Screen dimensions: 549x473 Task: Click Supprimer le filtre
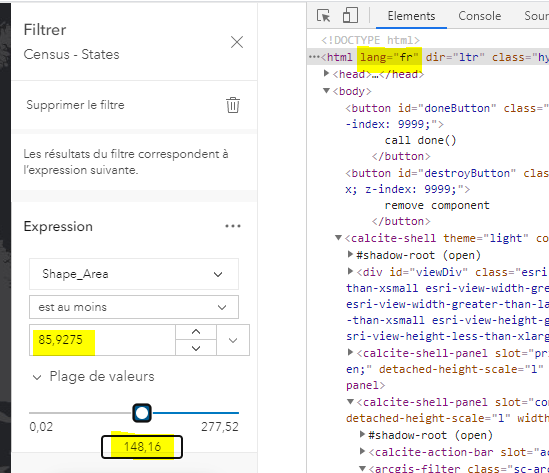[x=75, y=105]
